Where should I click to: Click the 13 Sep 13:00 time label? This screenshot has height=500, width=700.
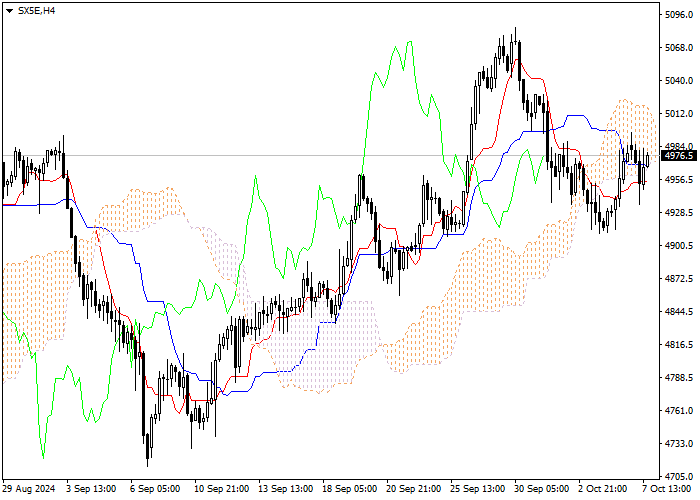[x=285, y=489]
